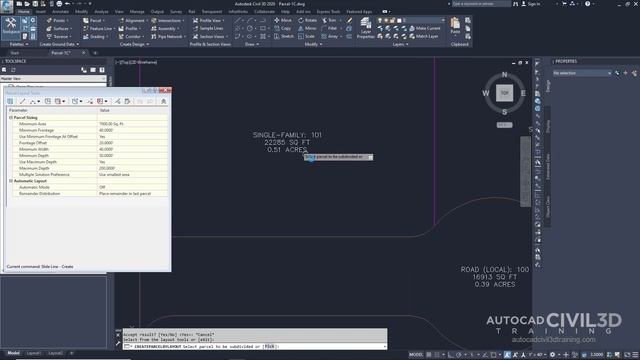Switch to the Start file tab
The height and width of the screenshot is (360, 640).
tap(15, 53)
